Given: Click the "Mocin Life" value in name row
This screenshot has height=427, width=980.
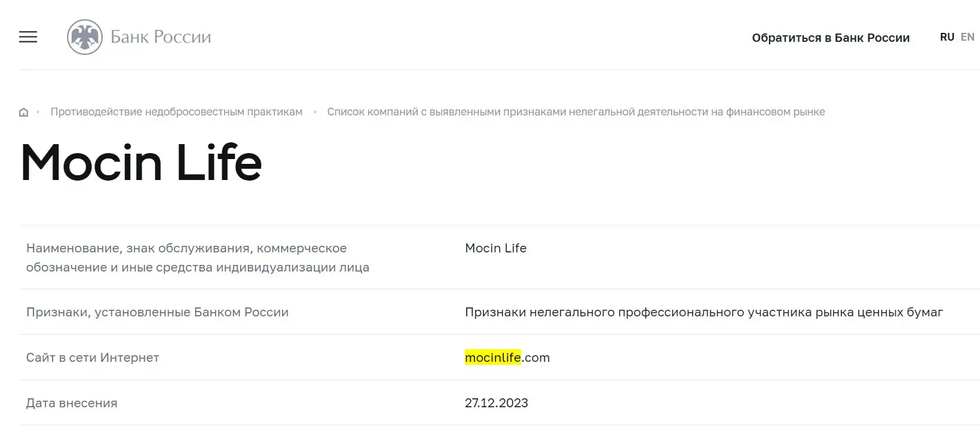Looking at the screenshot, I should 495,248.
